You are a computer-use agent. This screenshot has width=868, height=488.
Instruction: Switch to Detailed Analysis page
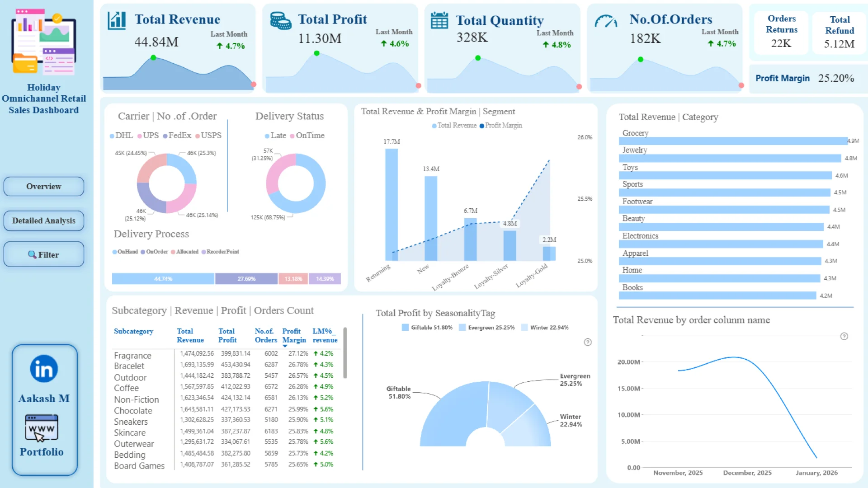tap(44, 221)
